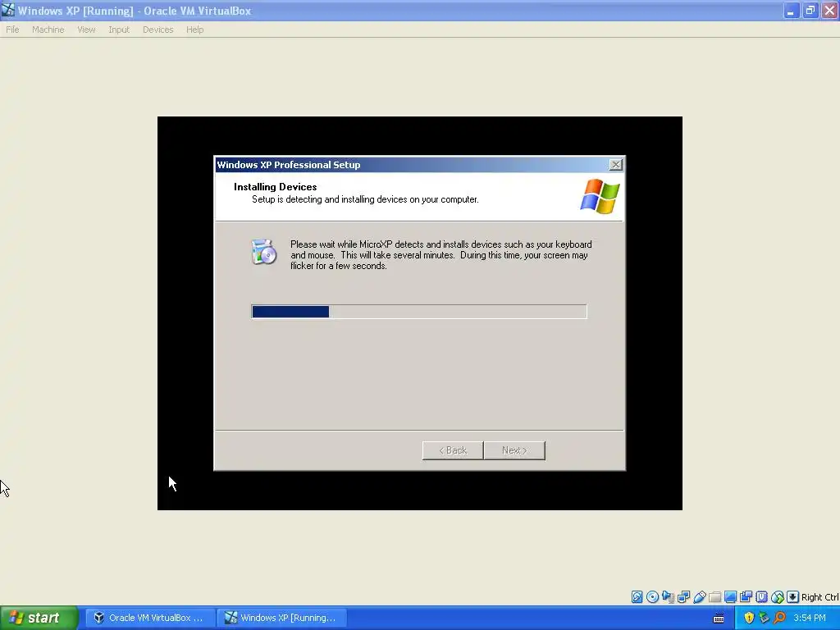This screenshot has width=840, height=630.
Task: Click the optical disc indicator icon
Action: (652, 597)
